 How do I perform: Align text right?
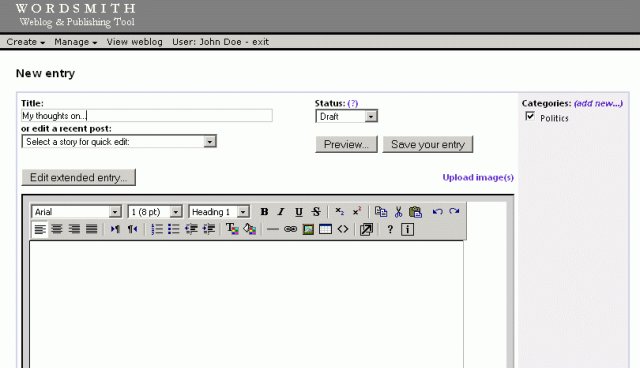(74, 229)
